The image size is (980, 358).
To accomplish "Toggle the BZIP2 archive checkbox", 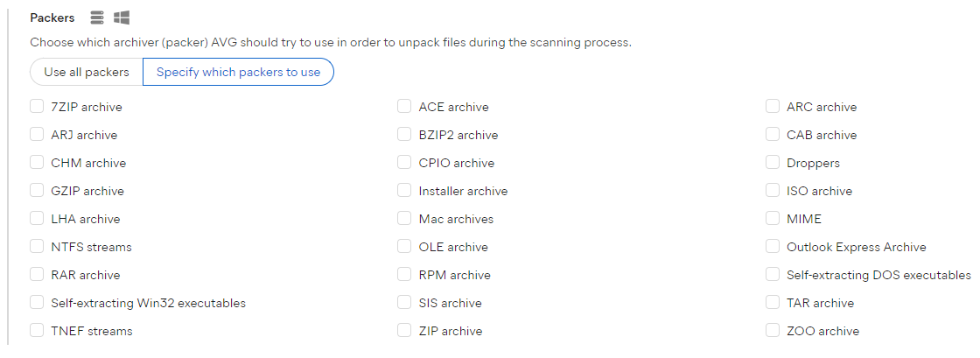I will 404,135.
